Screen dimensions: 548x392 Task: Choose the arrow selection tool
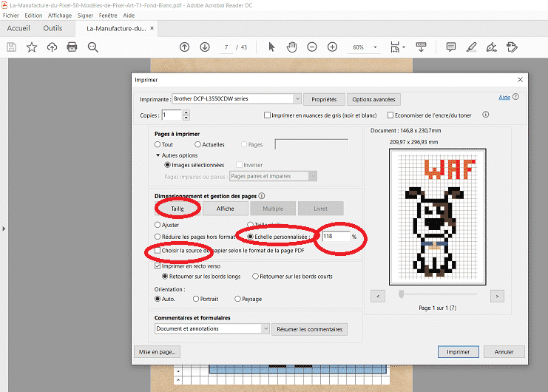pyautogui.click(x=271, y=47)
